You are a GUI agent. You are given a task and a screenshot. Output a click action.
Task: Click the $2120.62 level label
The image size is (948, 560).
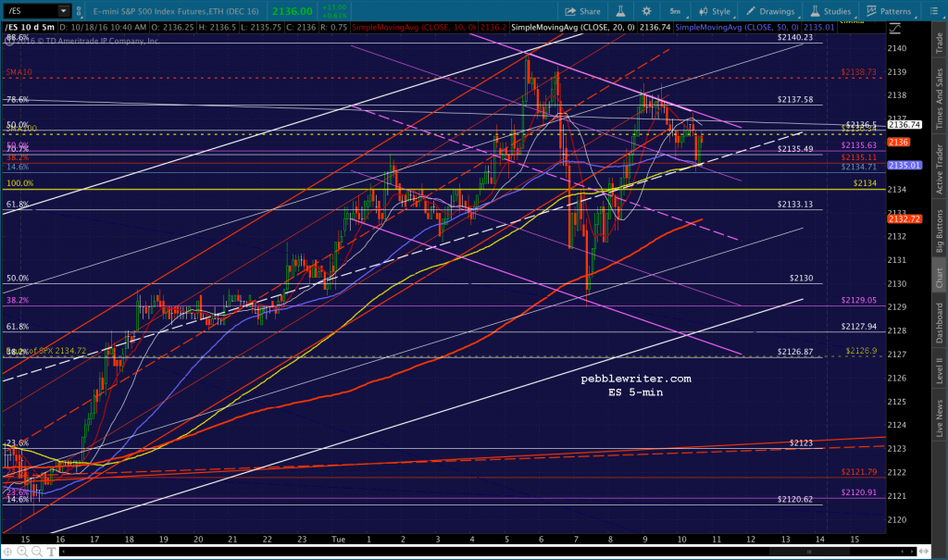point(795,500)
